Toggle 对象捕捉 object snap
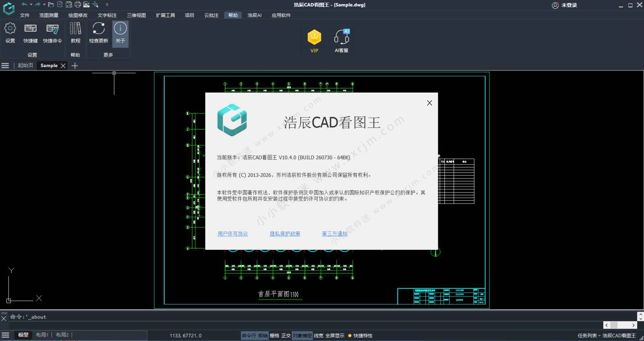The height and width of the screenshot is (341, 644). click(302, 335)
